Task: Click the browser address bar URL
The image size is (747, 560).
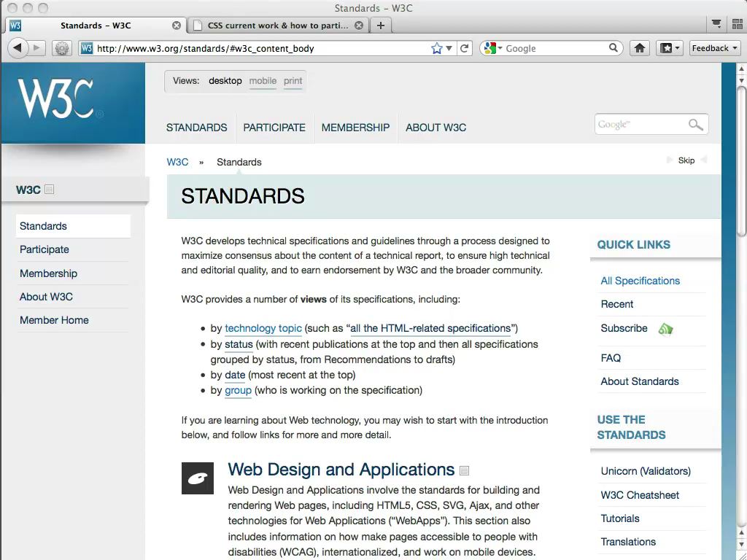Action: click(x=205, y=49)
